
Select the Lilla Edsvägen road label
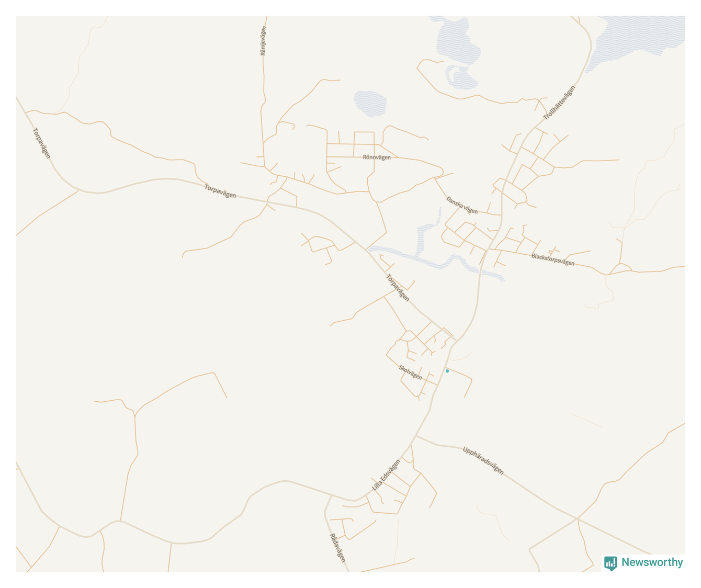tap(386, 475)
